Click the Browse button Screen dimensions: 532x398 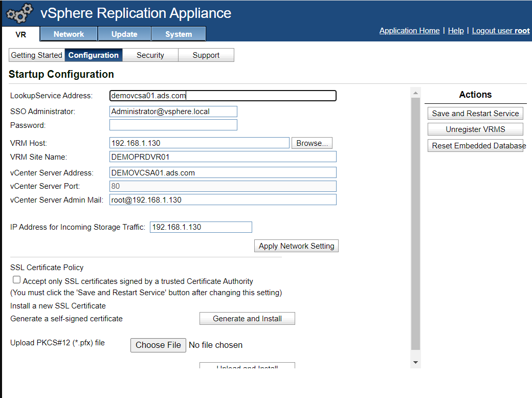(x=312, y=143)
